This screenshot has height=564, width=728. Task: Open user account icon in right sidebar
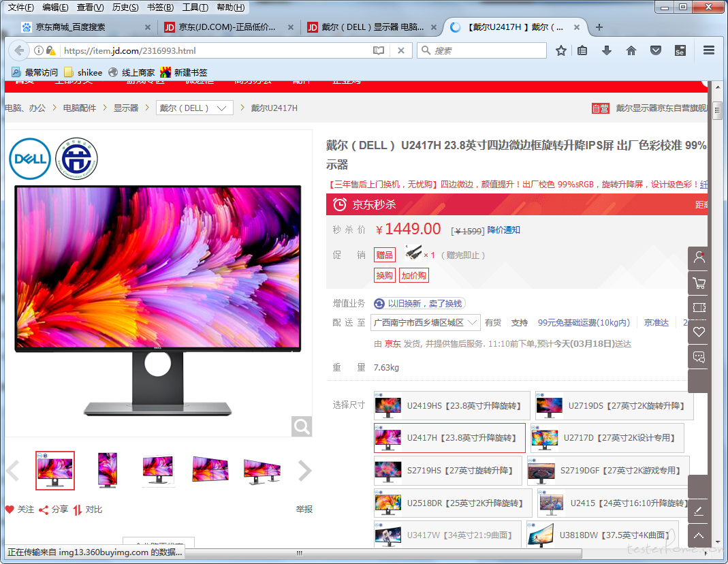[x=699, y=257]
